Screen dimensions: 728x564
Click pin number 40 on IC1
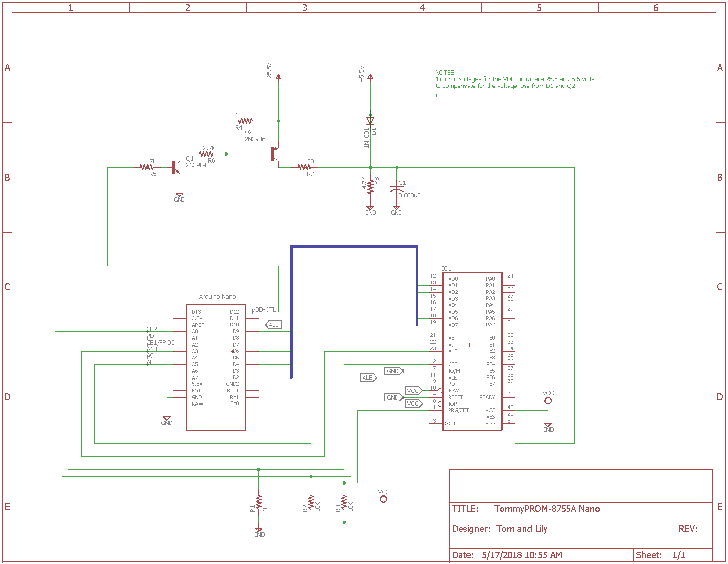click(x=510, y=407)
